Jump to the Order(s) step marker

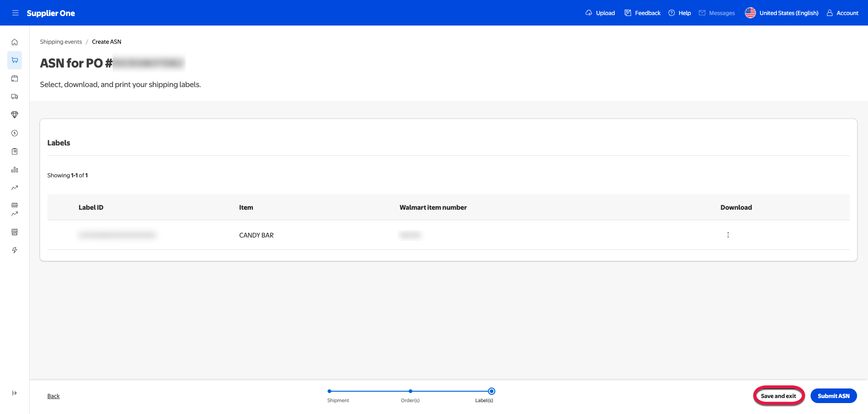pos(411,391)
